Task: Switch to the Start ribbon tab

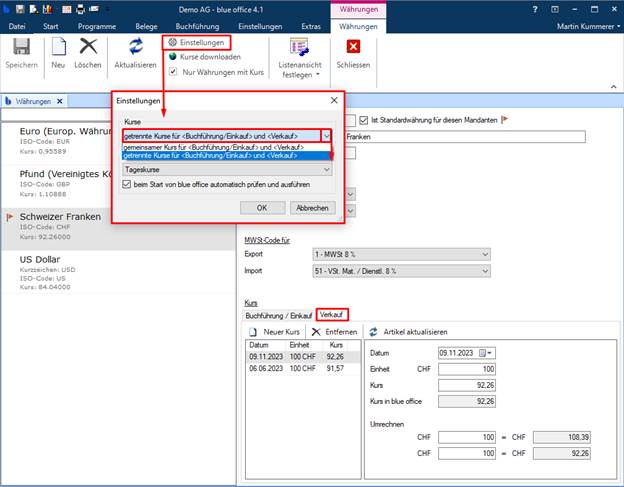Action: 51,27
